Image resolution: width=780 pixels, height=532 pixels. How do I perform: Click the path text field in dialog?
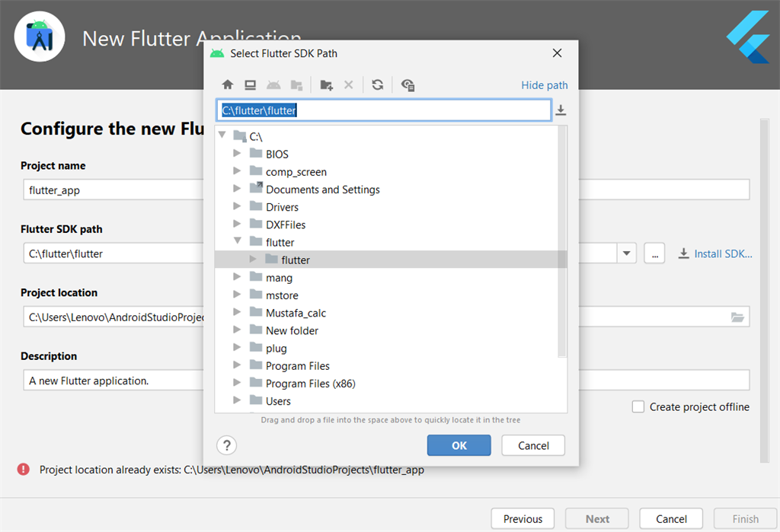point(384,110)
